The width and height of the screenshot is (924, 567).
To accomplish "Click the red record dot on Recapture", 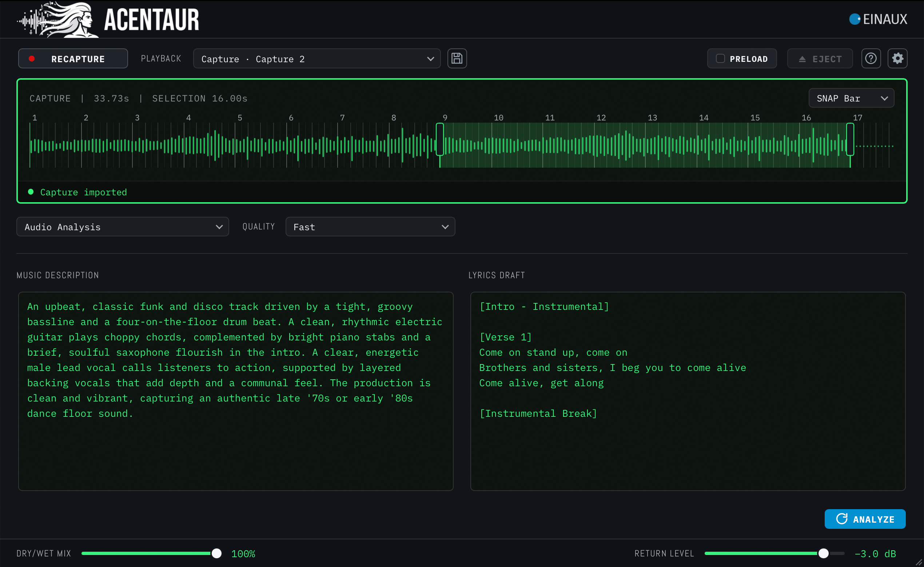I will click(32, 59).
